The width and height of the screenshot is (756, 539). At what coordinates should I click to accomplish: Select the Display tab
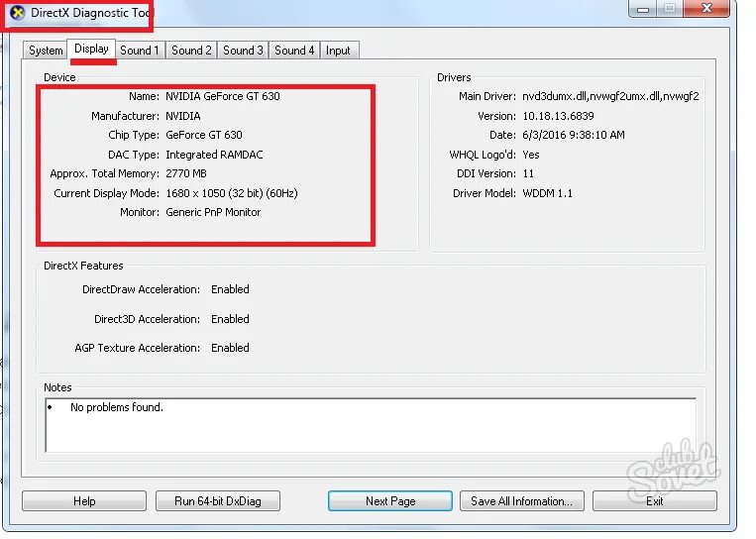91,49
